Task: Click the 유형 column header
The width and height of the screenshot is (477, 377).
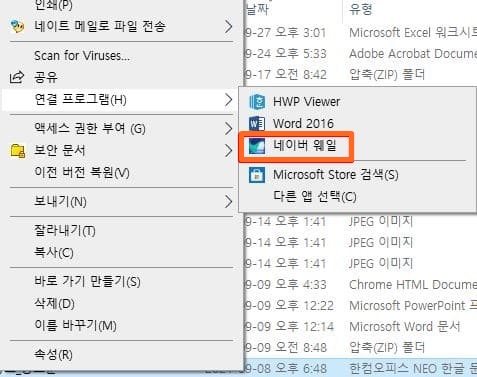Action: point(361,9)
